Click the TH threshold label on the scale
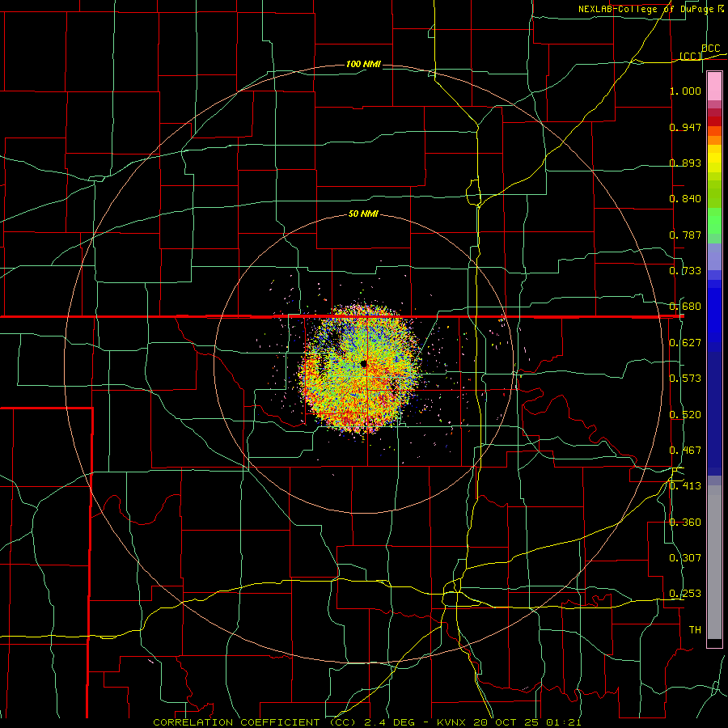This screenshot has height=728, width=728. click(695, 630)
